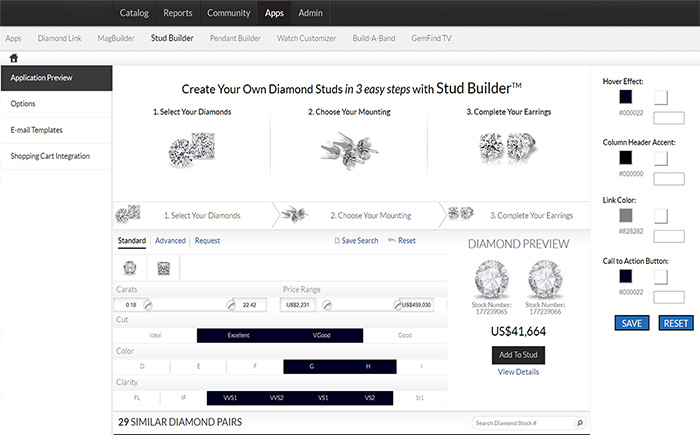Click preview diamond with stock number 177239065

[492, 280]
